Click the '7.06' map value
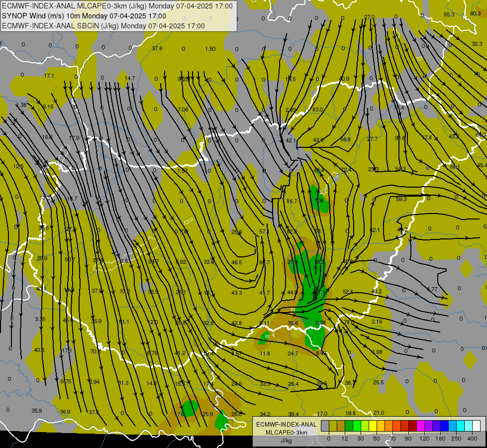Viewport: 487px width, 448px height. click(x=183, y=110)
